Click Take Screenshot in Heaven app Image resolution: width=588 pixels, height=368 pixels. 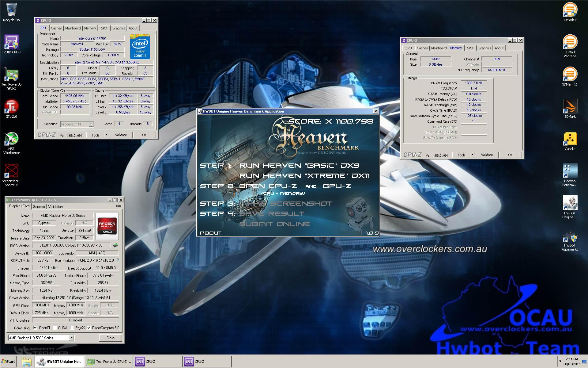pyautogui.click(x=285, y=204)
